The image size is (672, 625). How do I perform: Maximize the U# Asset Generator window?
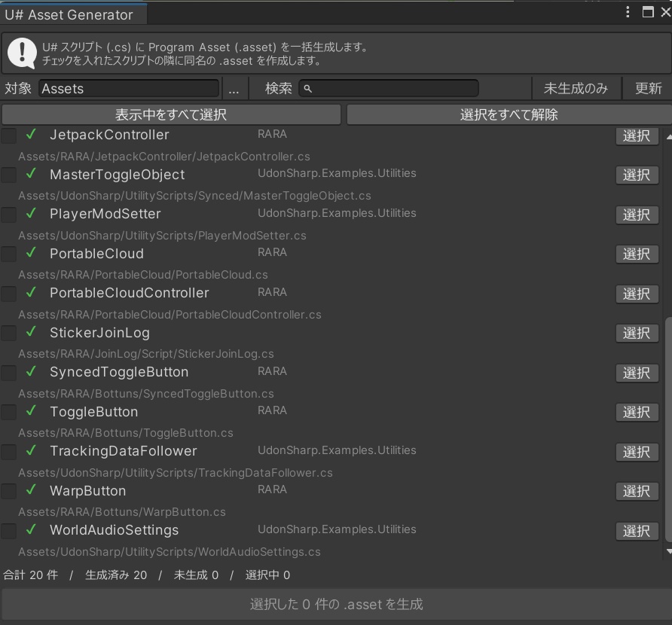[x=648, y=12]
